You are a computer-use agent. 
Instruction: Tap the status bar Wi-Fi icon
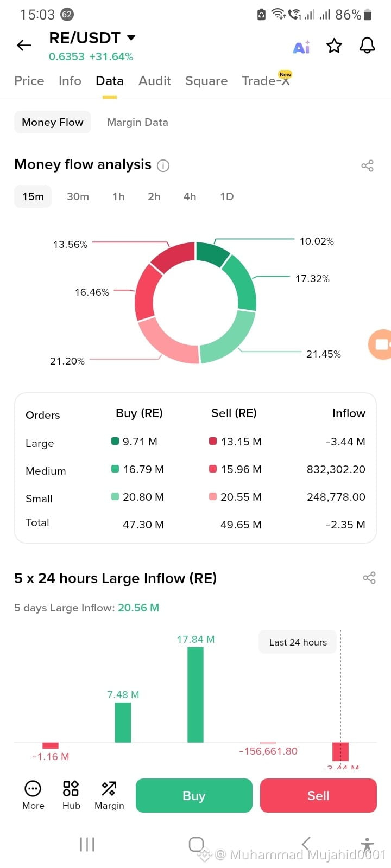tap(279, 14)
